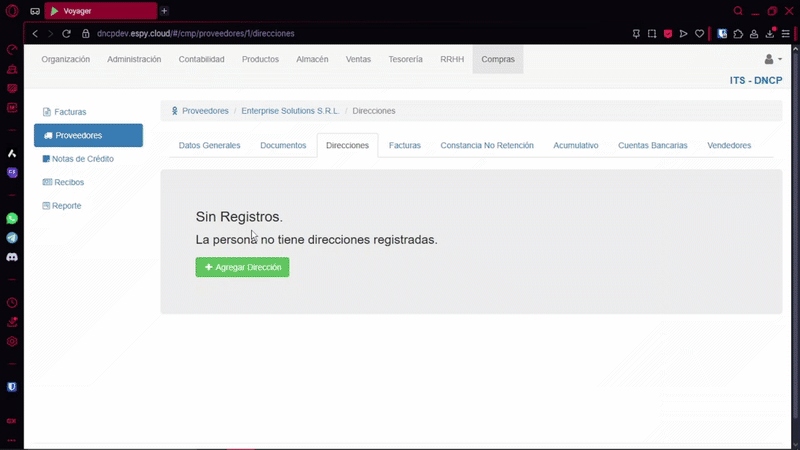The image size is (800, 450).
Task: Click the Agregar Dirección button
Action: tap(242, 267)
